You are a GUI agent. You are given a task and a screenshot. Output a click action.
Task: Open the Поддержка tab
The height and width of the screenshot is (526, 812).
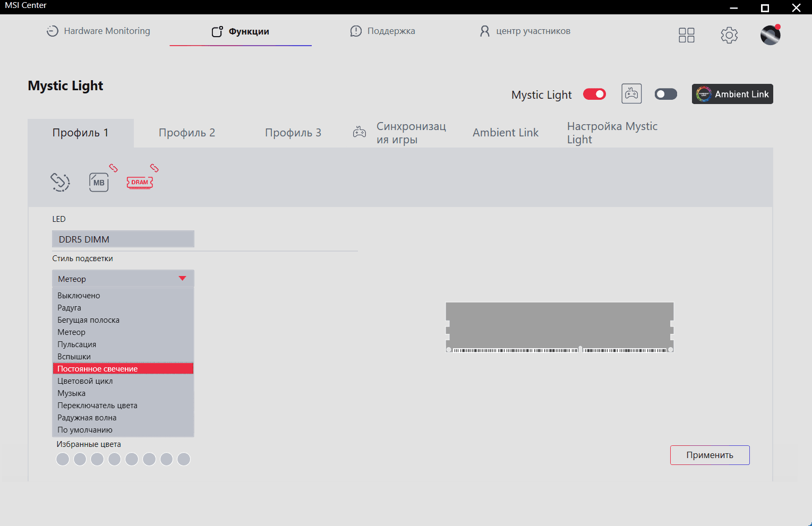pyautogui.click(x=382, y=31)
